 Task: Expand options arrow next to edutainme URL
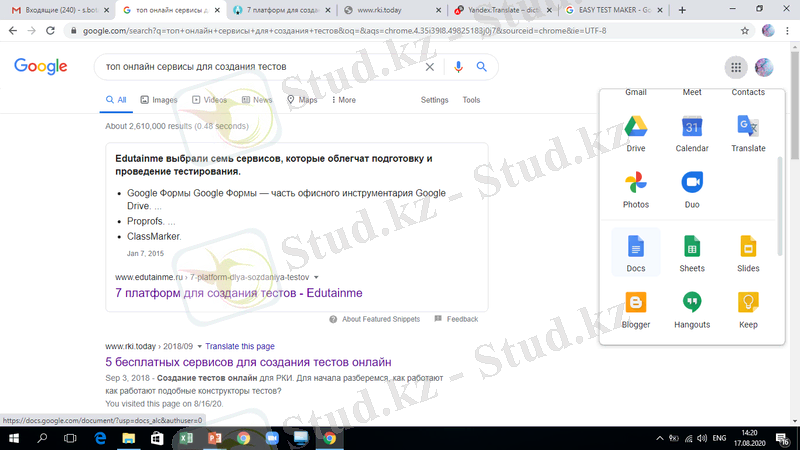click(316, 277)
